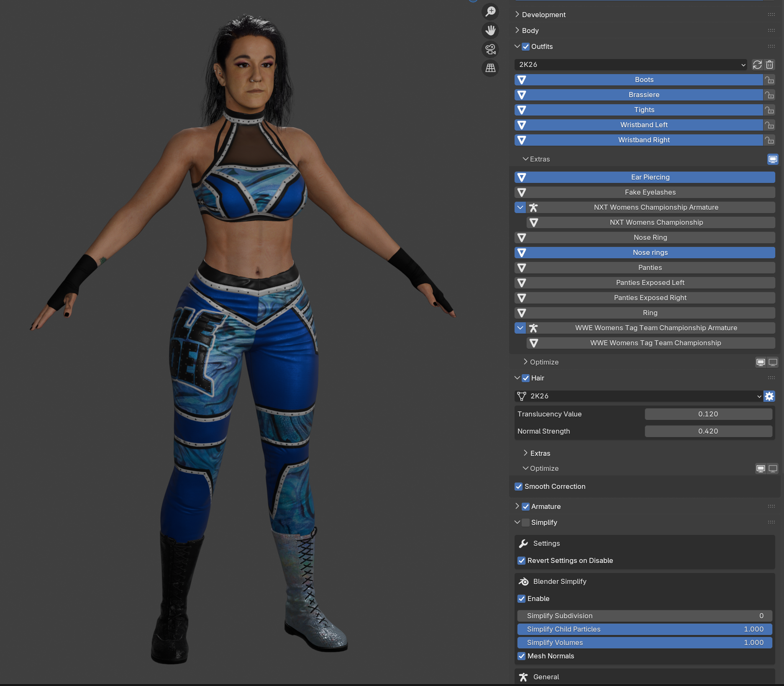Click the armature icon on WWE Tag Team Championship Armature
The height and width of the screenshot is (686, 784).
pos(533,328)
